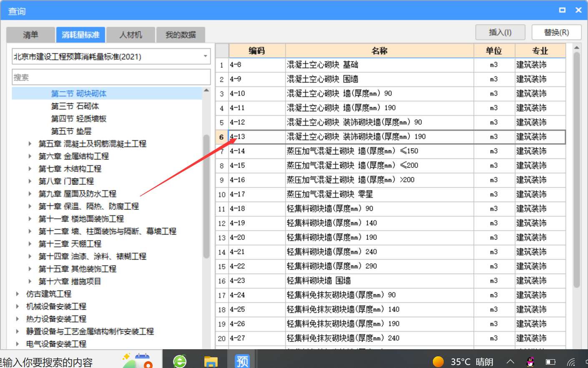Click the QQ penguin tray icon

click(x=530, y=362)
